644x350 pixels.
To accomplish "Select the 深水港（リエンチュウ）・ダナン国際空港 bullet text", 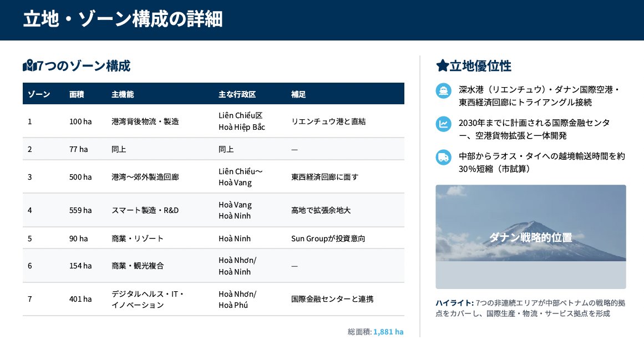I will click(539, 96).
